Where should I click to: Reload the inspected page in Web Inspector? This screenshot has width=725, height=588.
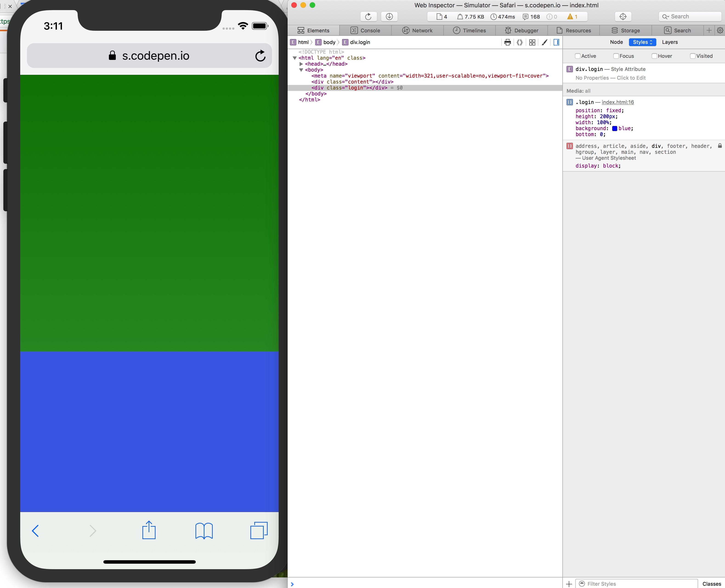point(368,17)
